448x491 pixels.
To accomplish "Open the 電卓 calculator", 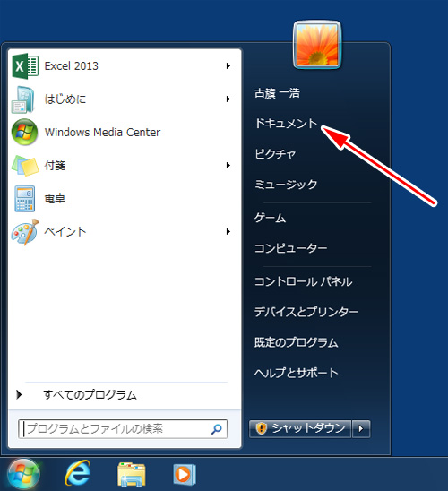I will (121, 199).
